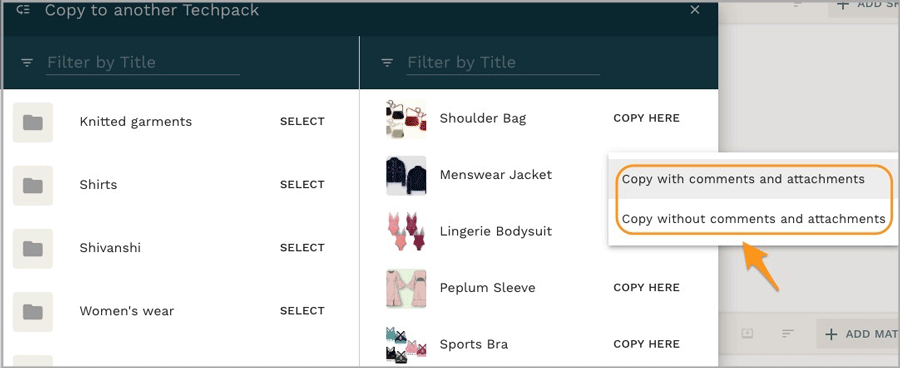
Task: Click the filter icon in left panel
Action: (27, 63)
